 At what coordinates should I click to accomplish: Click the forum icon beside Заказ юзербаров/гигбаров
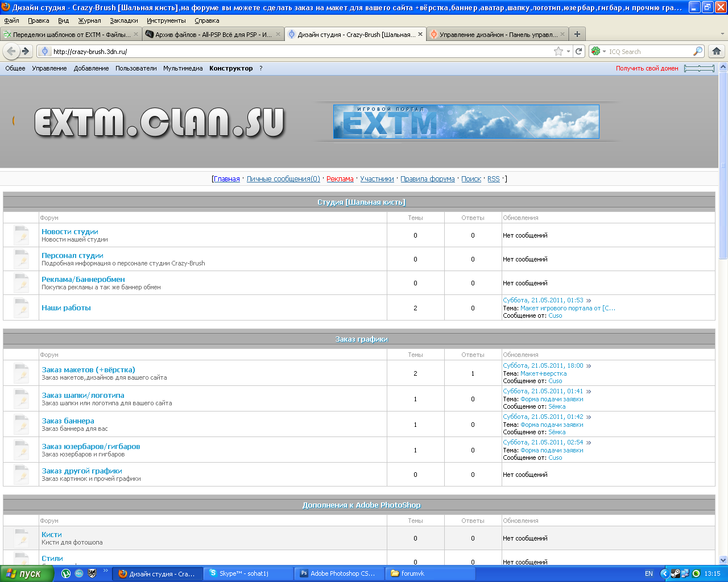pyautogui.click(x=22, y=450)
